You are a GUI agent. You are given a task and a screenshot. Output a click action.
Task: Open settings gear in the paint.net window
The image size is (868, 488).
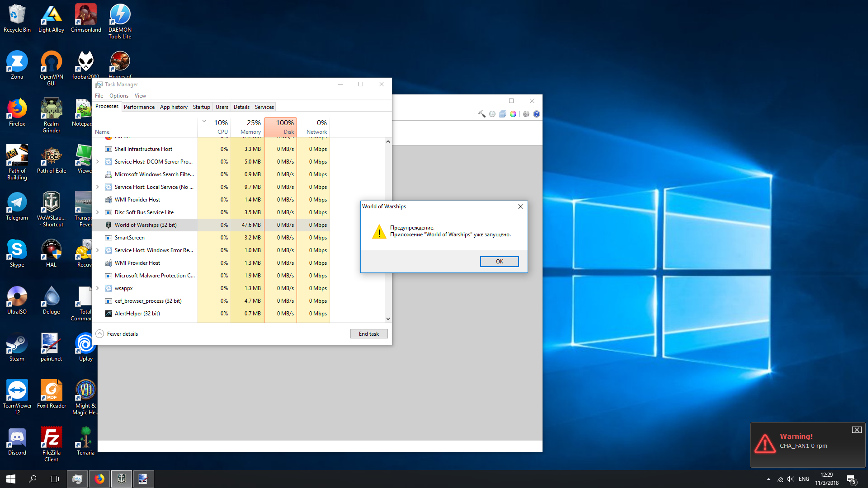click(526, 114)
